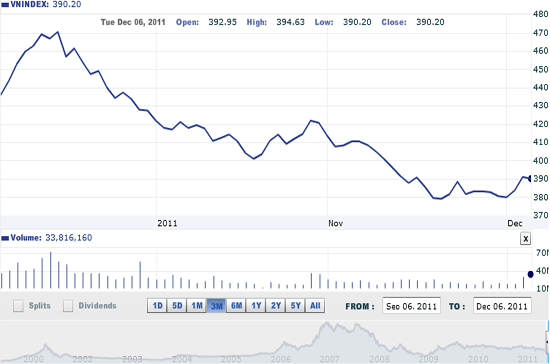Viewport: 550px width, 364px height.
Task: Click the VNINDEX: 390.20 label
Action: click(x=46, y=5)
